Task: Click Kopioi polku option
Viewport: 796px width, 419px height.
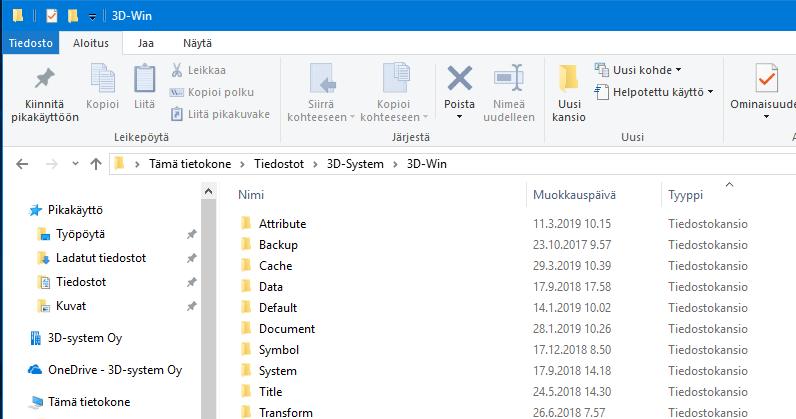Action: pyautogui.click(x=211, y=92)
